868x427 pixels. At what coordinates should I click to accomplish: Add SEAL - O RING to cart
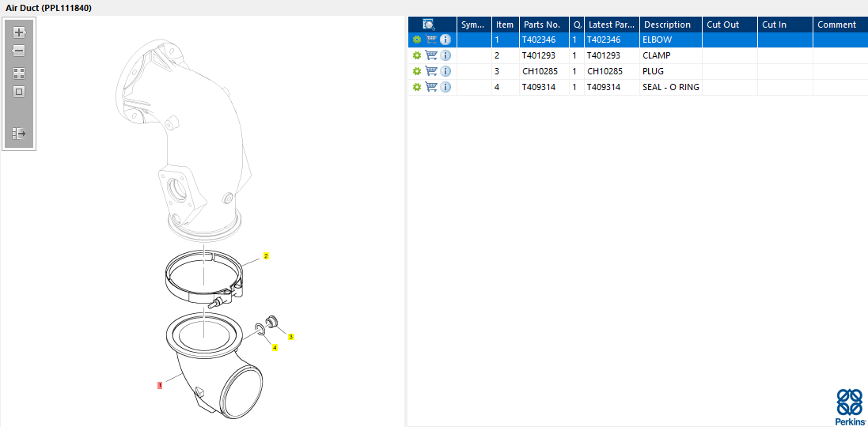431,87
